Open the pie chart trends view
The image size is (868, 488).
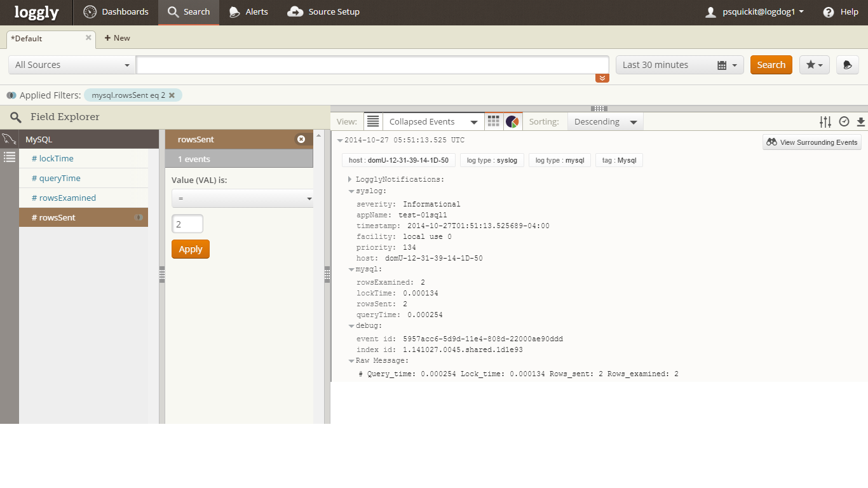coord(512,121)
